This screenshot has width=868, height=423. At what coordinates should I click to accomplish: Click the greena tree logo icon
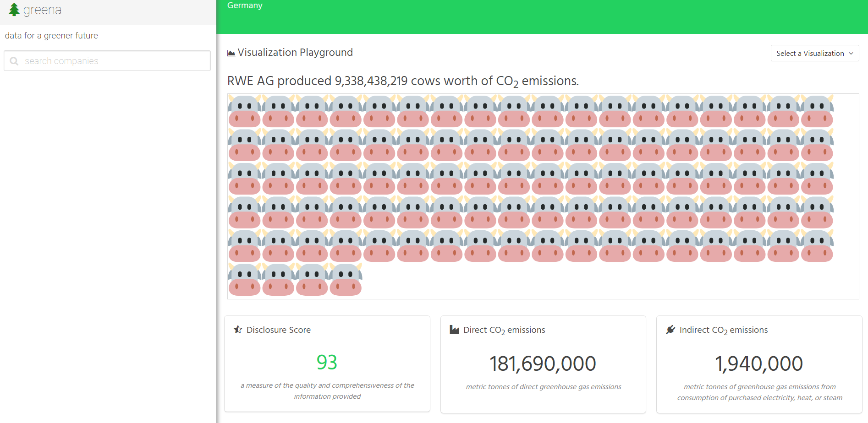[14, 10]
